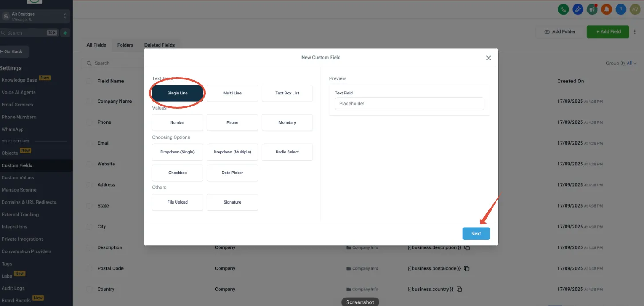Image resolution: width=644 pixels, height=306 pixels.
Task: Tick the checkbox beside Email row
Action: pyautogui.click(x=90, y=143)
